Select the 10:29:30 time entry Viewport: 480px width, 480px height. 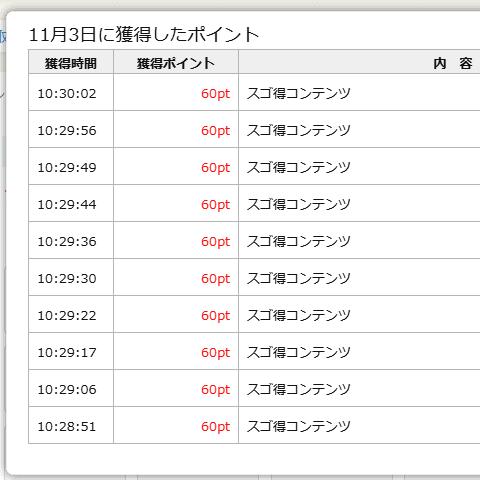pos(67,279)
